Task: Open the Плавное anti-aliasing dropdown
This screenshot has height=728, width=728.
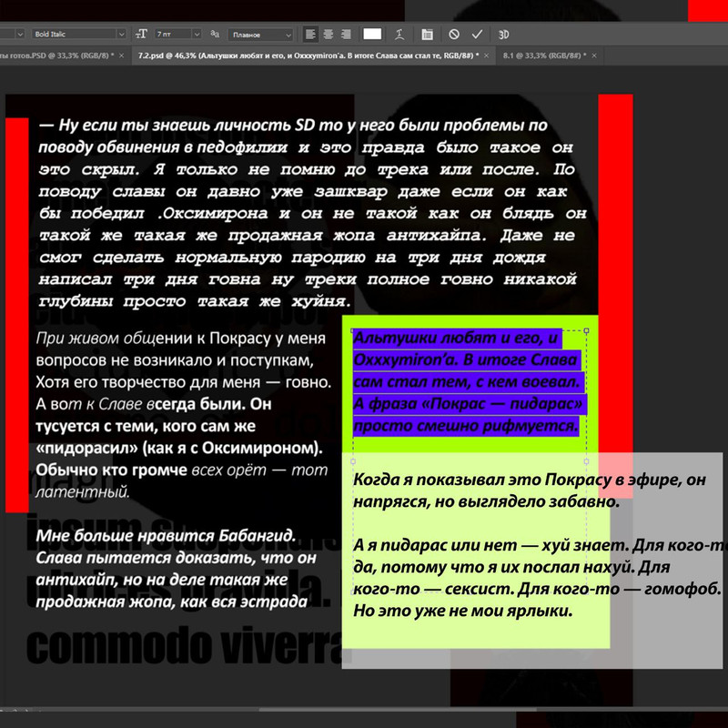Action: (x=260, y=35)
